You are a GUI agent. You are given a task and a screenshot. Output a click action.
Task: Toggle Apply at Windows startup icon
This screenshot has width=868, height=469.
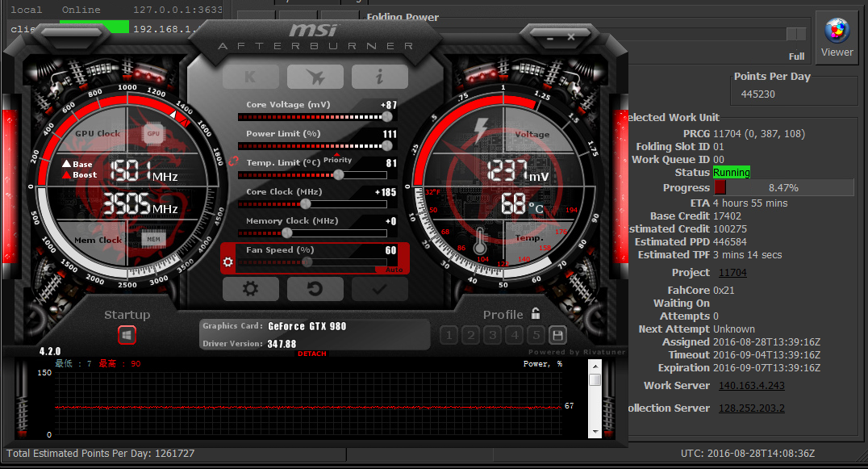pos(127,335)
